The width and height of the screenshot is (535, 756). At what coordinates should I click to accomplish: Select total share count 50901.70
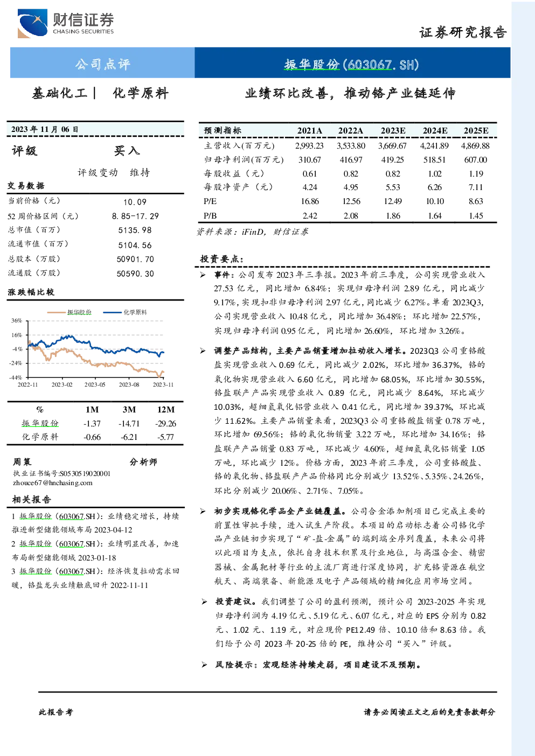(135, 259)
